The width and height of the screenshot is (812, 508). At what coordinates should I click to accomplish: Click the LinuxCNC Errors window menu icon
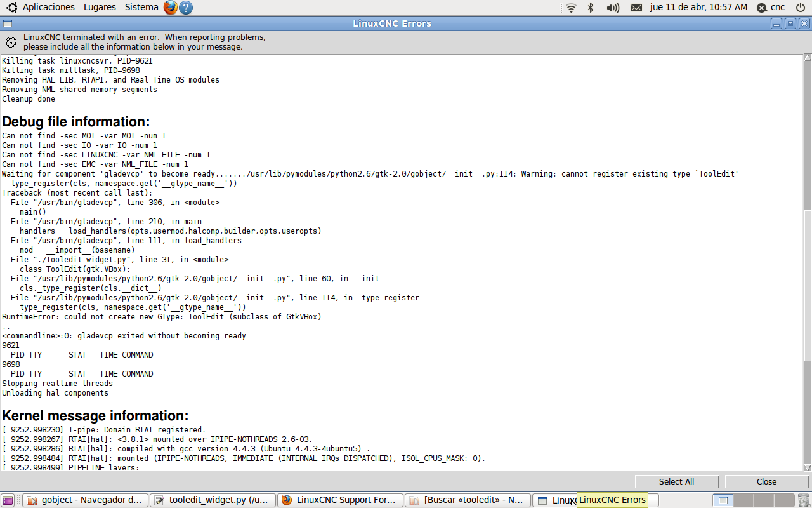(7, 23)
